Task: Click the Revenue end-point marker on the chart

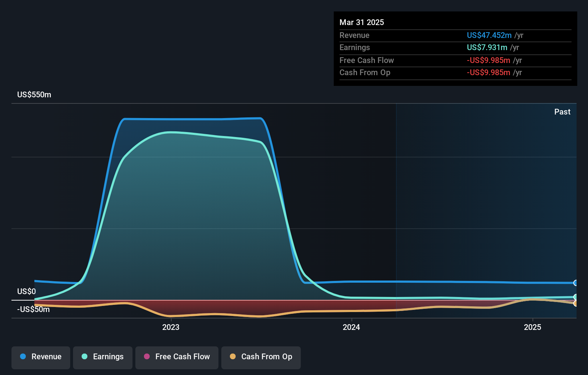Action: [x=575, y=283]
